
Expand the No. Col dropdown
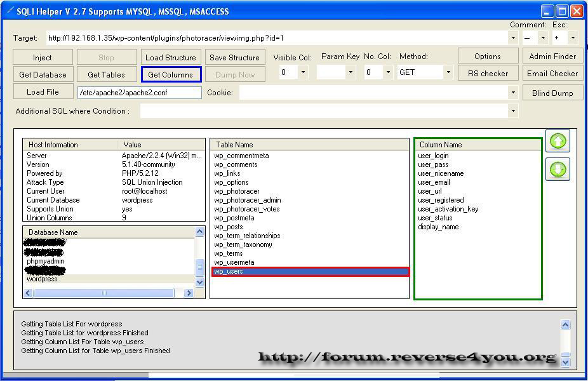(388, 72)
